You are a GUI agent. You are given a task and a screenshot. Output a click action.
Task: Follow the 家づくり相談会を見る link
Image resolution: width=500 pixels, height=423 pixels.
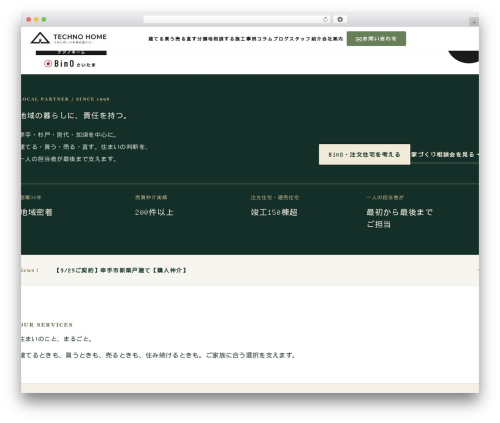click(x=445, y=155)
